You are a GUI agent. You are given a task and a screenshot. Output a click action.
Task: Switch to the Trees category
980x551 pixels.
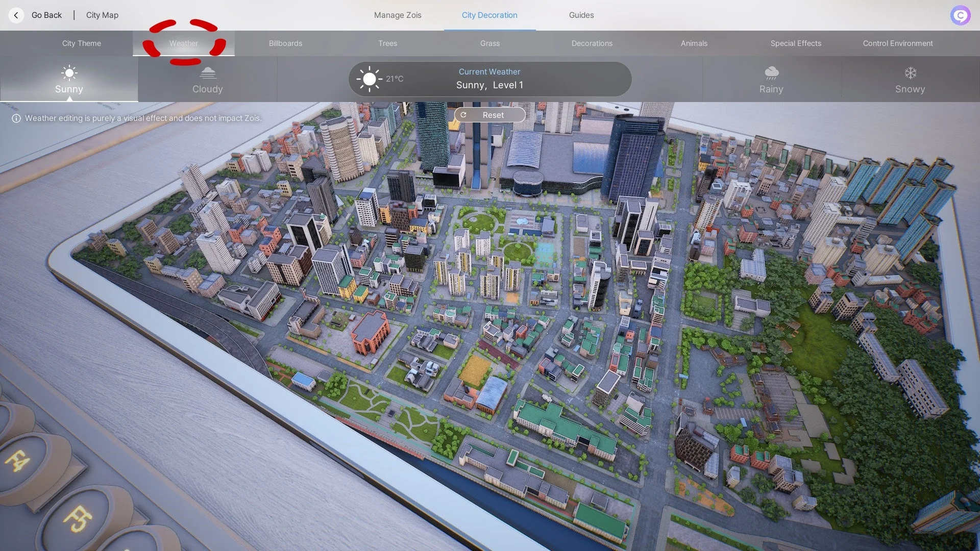pyautogui.click(x=387, y=43)
